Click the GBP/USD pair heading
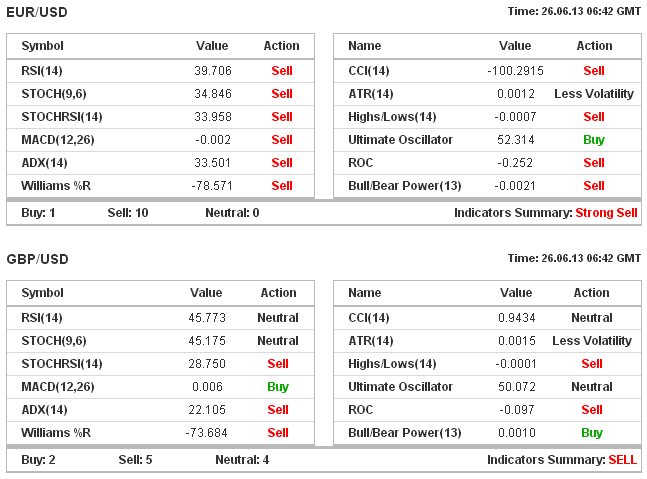This screenshot has height=479, width=647. 37,259
